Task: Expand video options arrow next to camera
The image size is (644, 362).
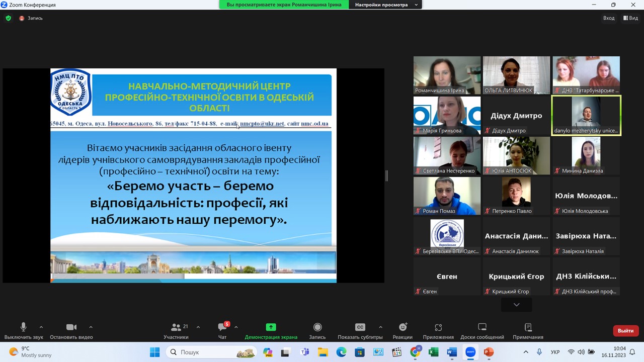Action: coord(91,327)
